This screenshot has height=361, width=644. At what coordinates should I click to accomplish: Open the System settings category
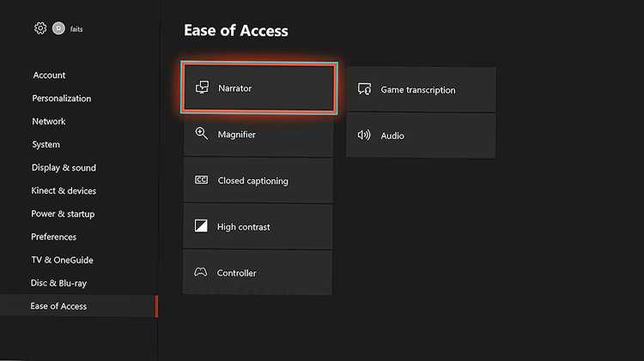pos(46,145)
